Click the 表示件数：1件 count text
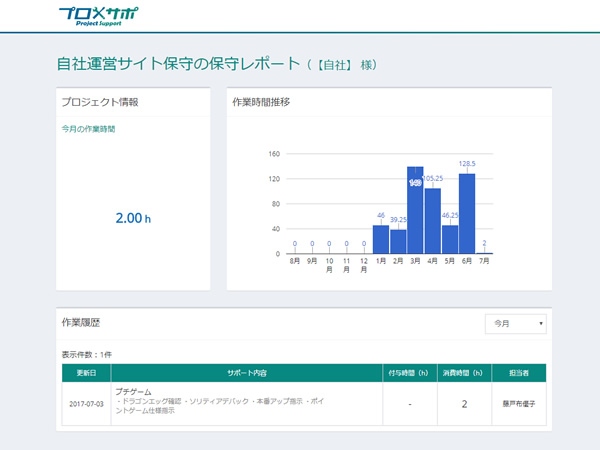 click(x=87, y=355)
